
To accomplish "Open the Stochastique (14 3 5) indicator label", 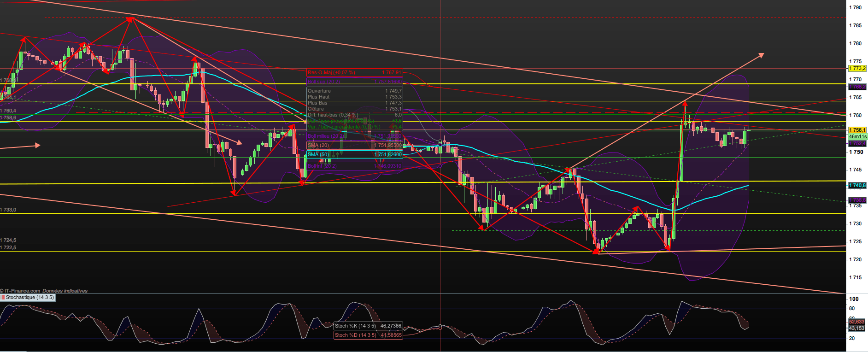I will click(x=30, y=298).
